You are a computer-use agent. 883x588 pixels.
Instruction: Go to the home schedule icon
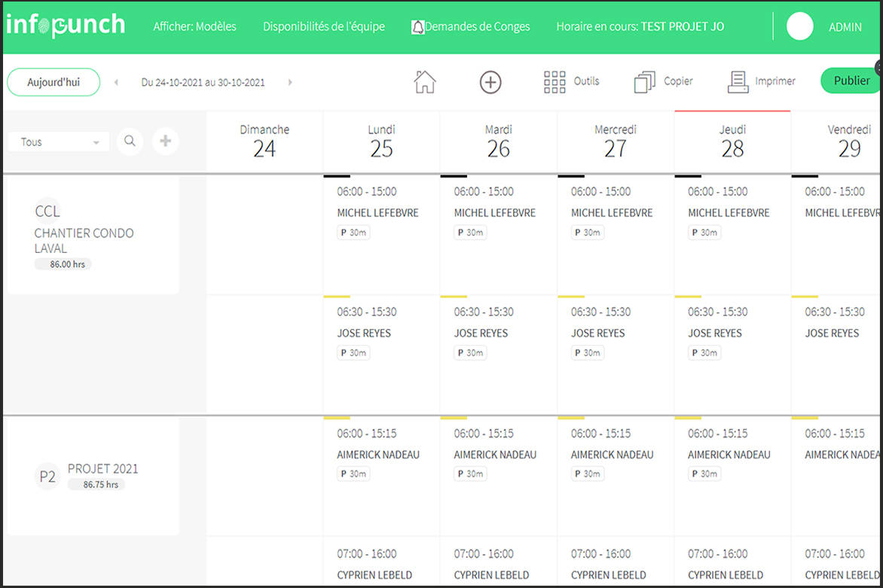425,82
